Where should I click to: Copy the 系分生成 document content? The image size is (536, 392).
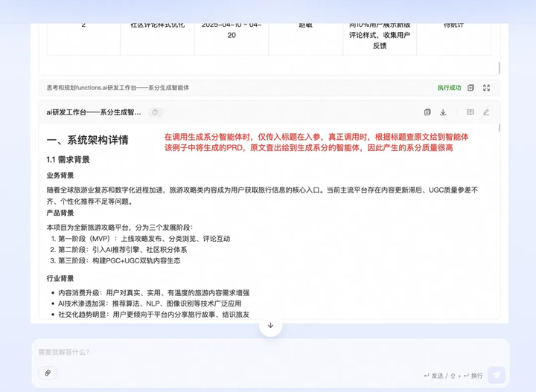(427, 112)
